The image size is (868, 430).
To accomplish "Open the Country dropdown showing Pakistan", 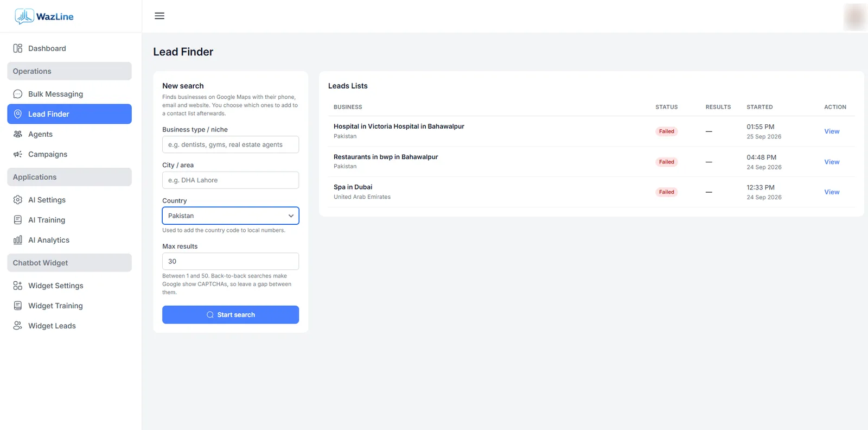I will (x=231, y=216).
